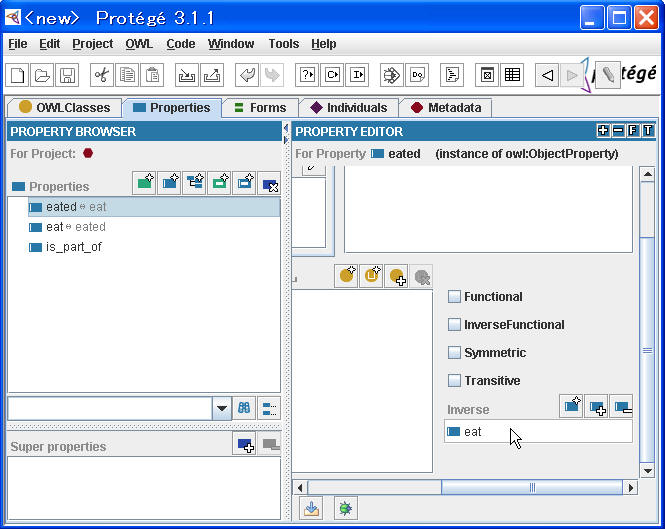Expand the Property Editor with plus button
Viewport: 665px width, 529px height.
(x=602, y=131)
